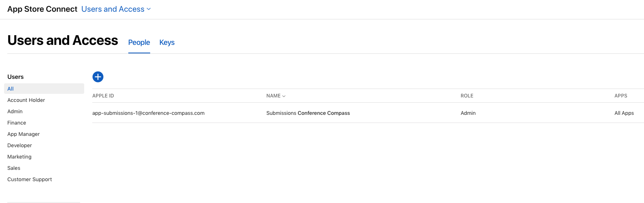Show Developer role users

pos(19,146)
